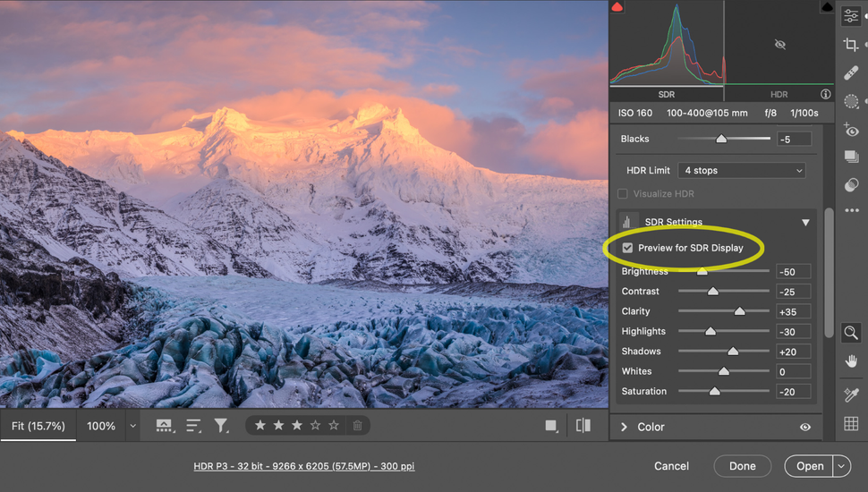Open the HDR Limit dropdown
Screen dimensions: 868x492
click(741, 171)
